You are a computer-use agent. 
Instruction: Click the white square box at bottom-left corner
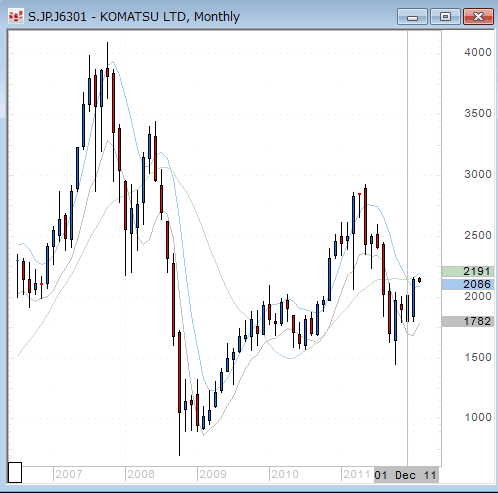tap(15, 472)
